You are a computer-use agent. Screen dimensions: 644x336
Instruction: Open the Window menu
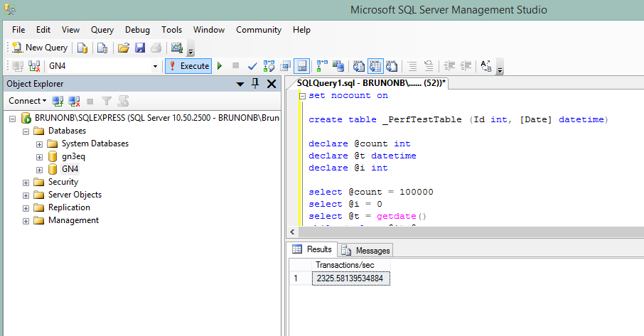click(209, 30)
